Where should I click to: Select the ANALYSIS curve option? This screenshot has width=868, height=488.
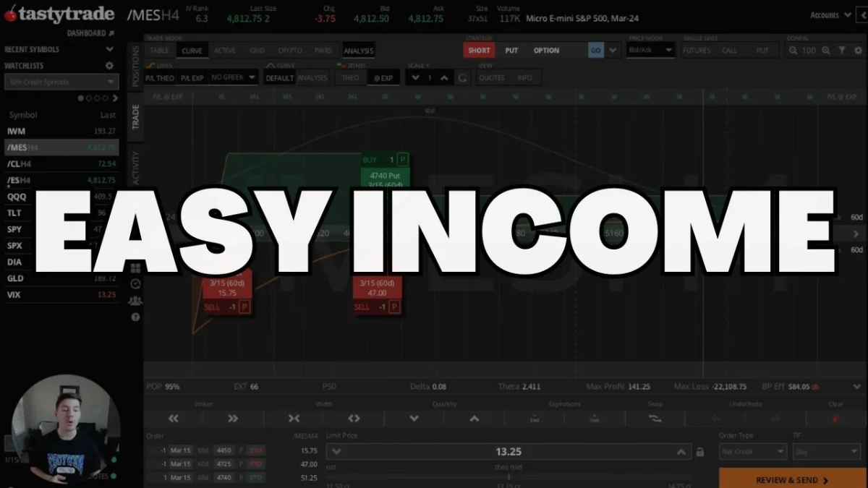tap(312, 77)
